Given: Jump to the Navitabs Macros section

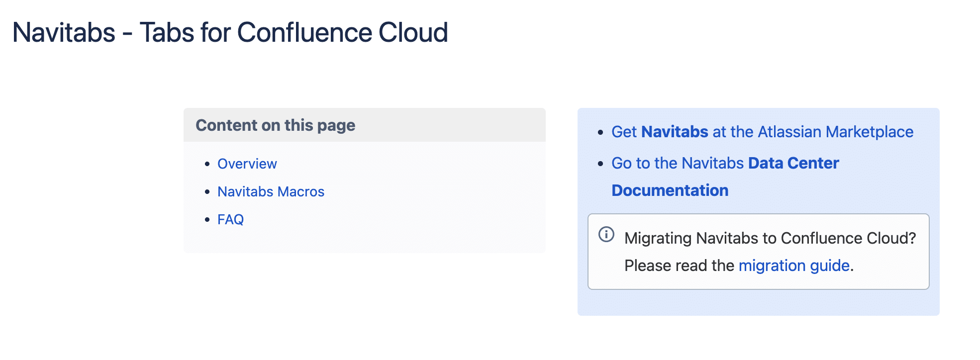Looking at the screenshot, I should (271, 191).
